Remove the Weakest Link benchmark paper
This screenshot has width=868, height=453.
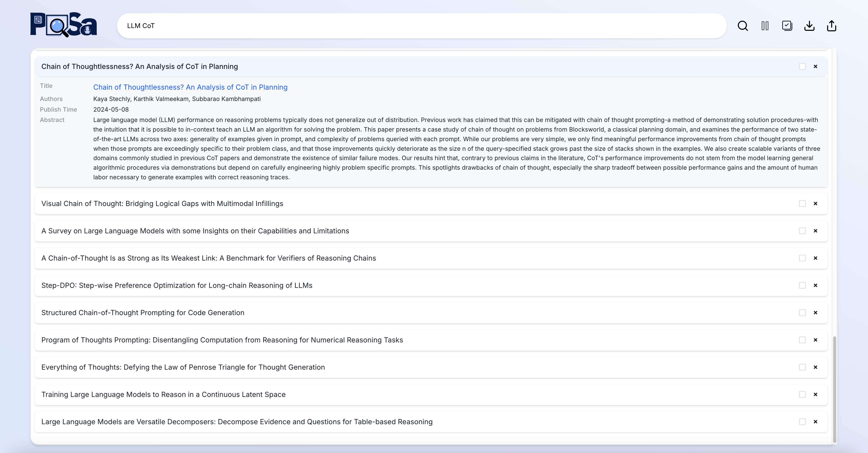[816, 258]
